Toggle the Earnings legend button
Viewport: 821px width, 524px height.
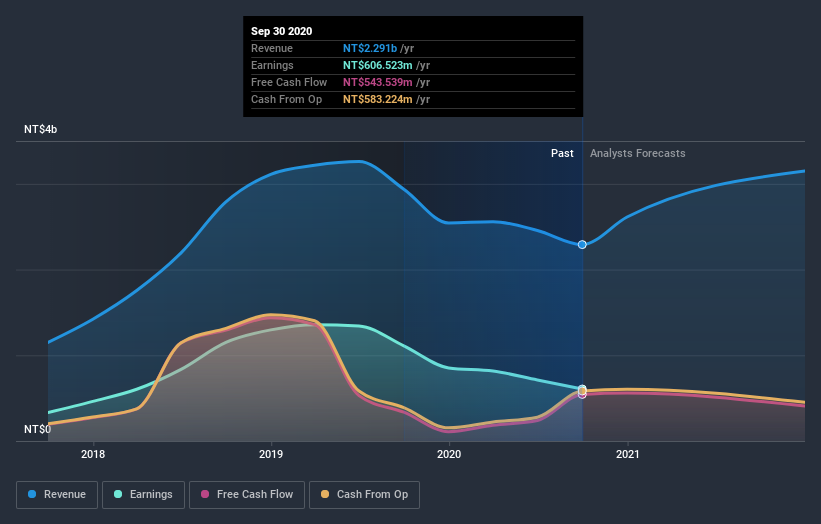143,495
